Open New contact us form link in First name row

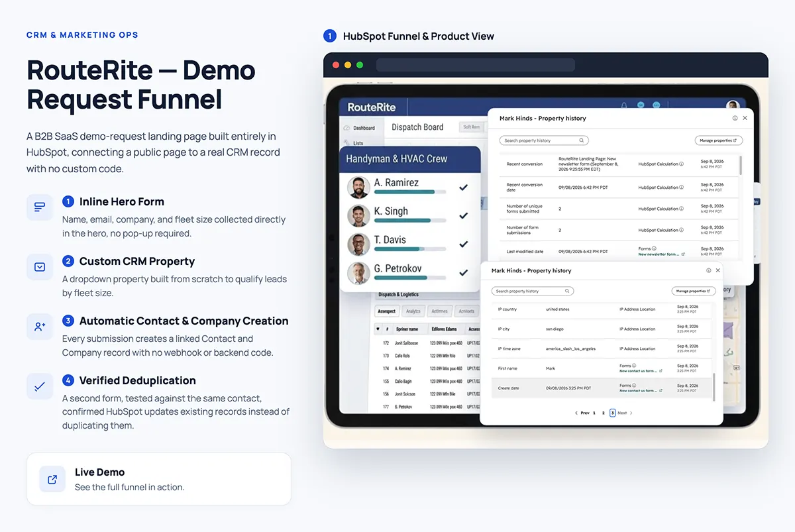point(641,371)
